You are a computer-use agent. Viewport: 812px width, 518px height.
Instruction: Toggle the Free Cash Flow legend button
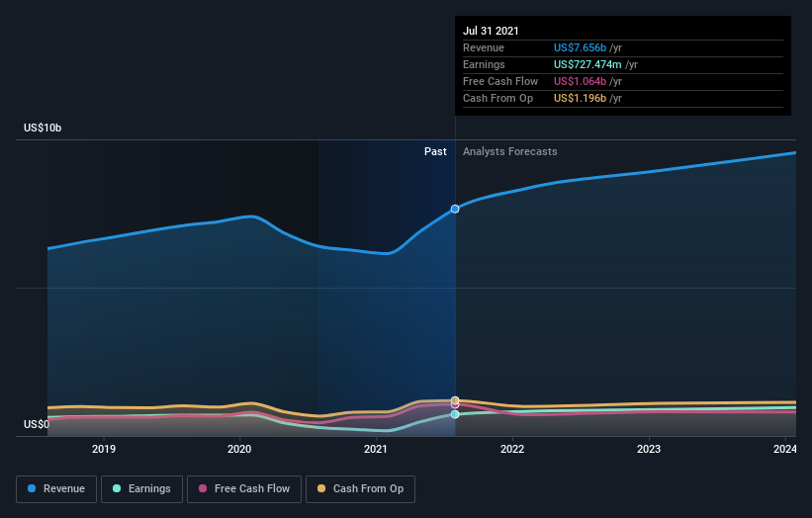(x=244, y=489)
